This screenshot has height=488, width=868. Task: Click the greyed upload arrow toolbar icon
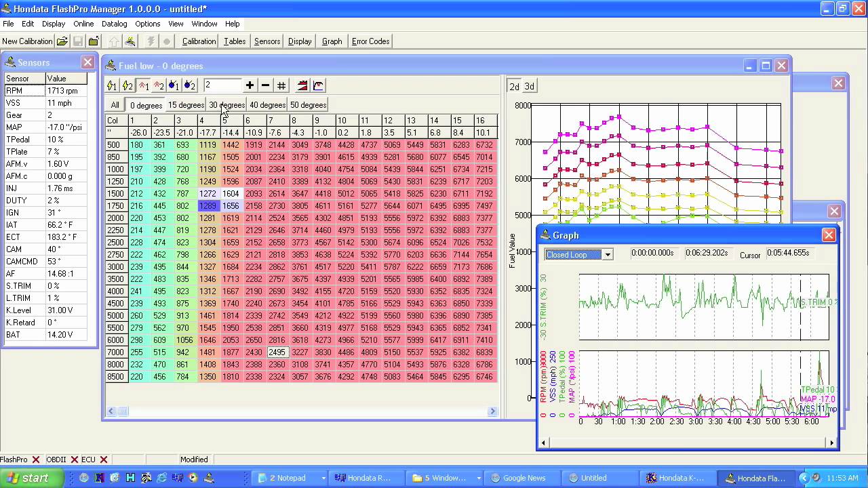(114, 41)
